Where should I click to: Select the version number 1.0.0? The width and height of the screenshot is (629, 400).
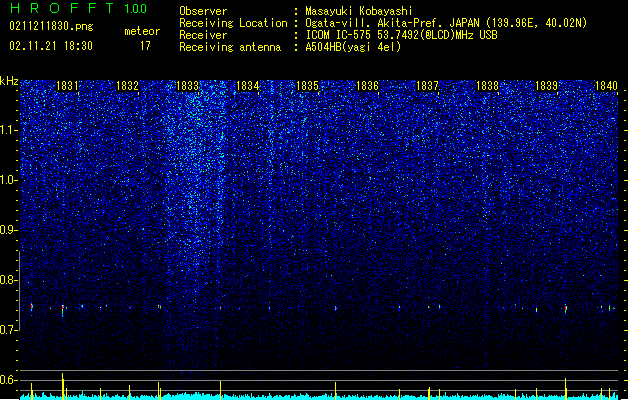coord(136,9)
